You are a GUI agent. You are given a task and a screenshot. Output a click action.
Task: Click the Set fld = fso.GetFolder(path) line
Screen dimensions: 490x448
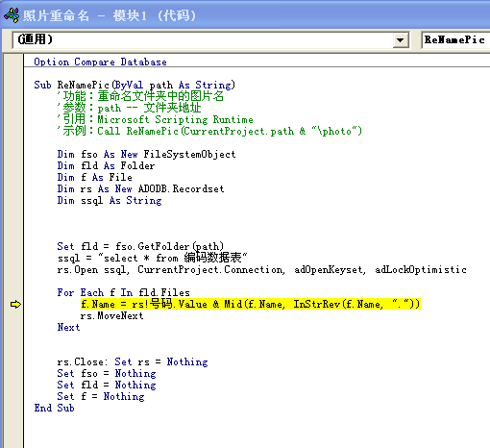[140, 246]
